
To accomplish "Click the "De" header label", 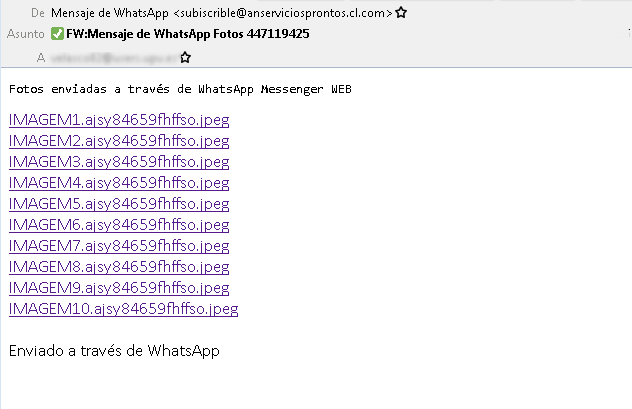I will pos(38,13).
